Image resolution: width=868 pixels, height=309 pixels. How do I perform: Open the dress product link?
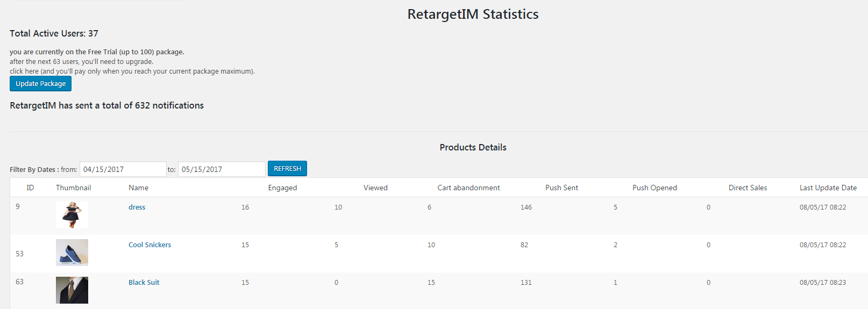(137, 207)
